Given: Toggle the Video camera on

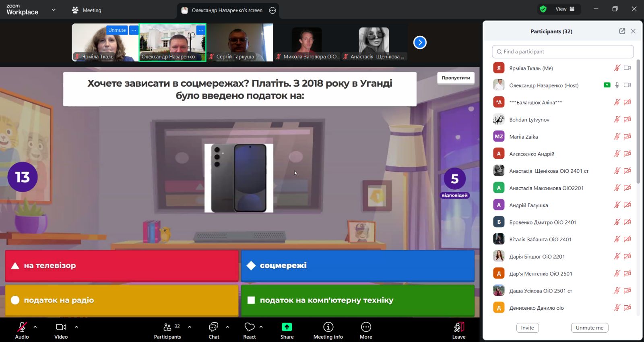Looking at the screenshot, I should click(61, 327).
